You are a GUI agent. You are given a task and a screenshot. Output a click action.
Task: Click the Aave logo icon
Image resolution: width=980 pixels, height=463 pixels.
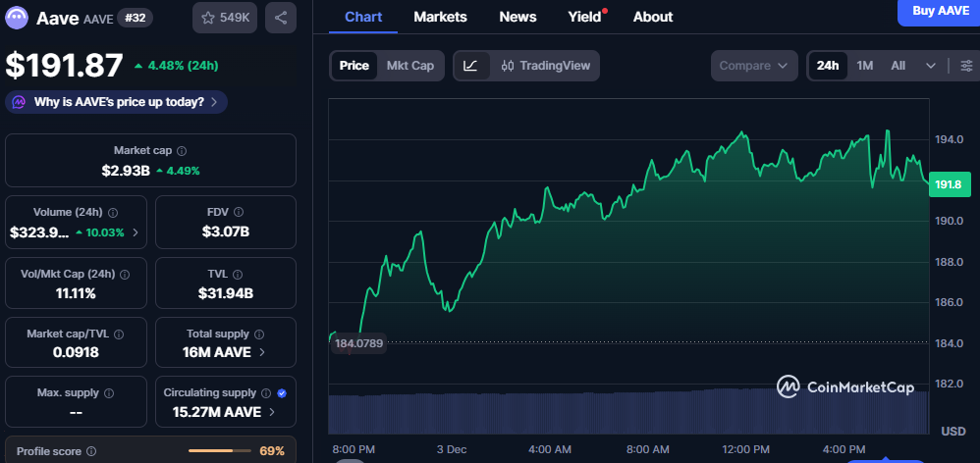pos(18,18)
